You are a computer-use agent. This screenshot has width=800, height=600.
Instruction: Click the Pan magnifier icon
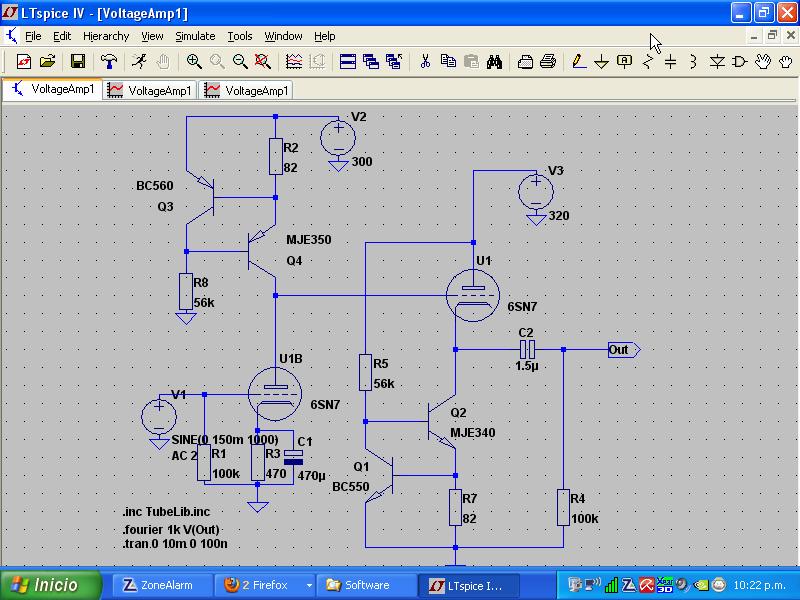tap(217, 62)
